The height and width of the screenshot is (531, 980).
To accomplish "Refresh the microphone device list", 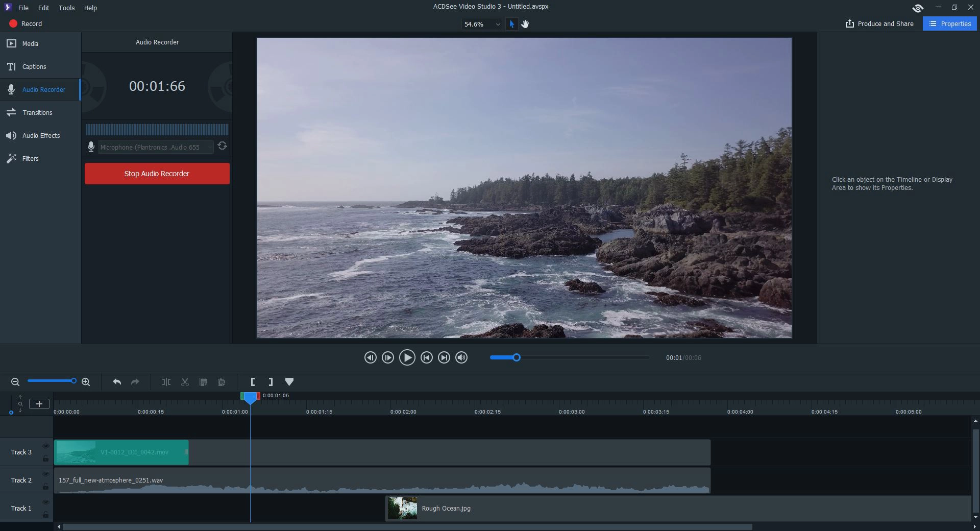I will (222, 146).
